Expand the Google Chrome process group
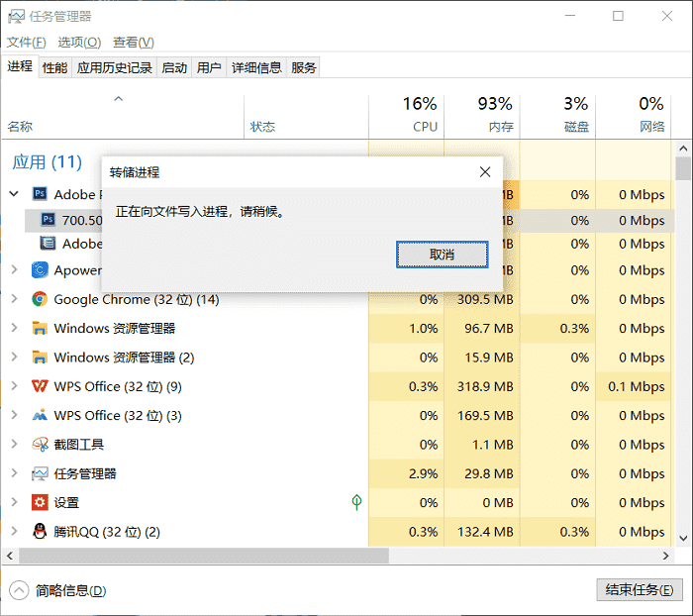The height and width of the screenshot is (616, 693). (14, 299)
